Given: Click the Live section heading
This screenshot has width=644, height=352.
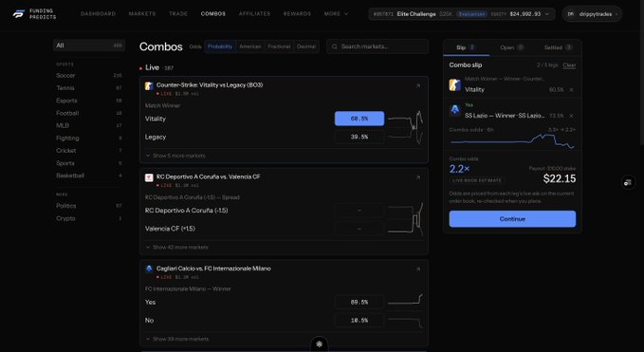Looking at the screenshot, I should point(152,67).
